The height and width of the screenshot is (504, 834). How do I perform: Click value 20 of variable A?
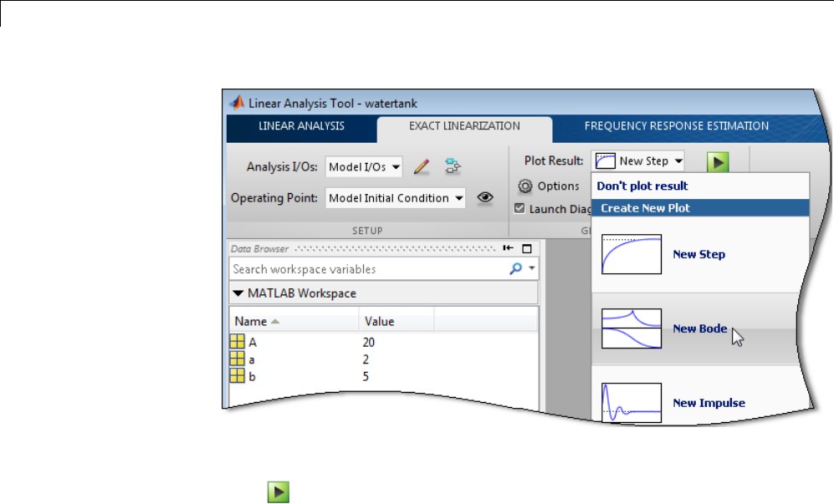(369, 343)
